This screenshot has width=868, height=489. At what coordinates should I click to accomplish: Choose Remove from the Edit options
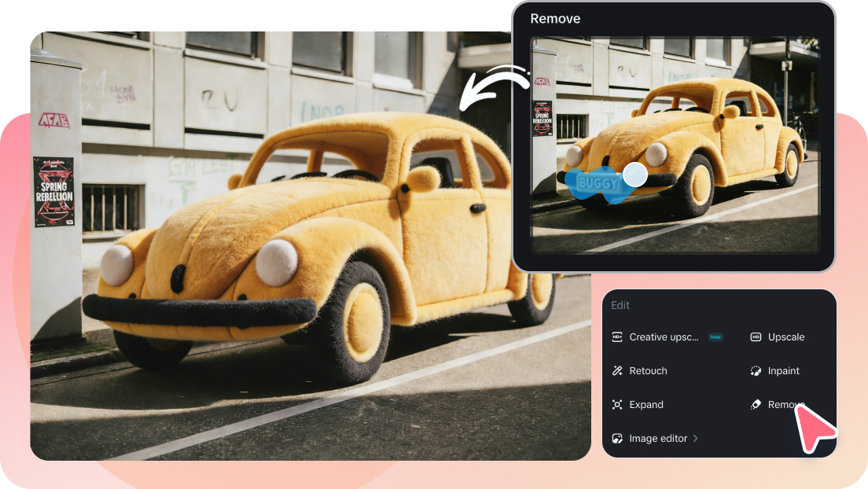point(786,404)
